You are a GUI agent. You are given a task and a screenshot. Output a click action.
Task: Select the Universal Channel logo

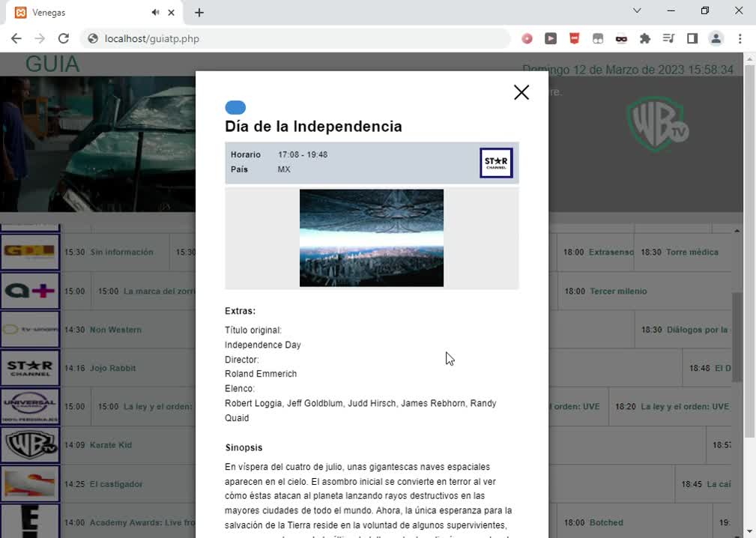click(30, 406)
